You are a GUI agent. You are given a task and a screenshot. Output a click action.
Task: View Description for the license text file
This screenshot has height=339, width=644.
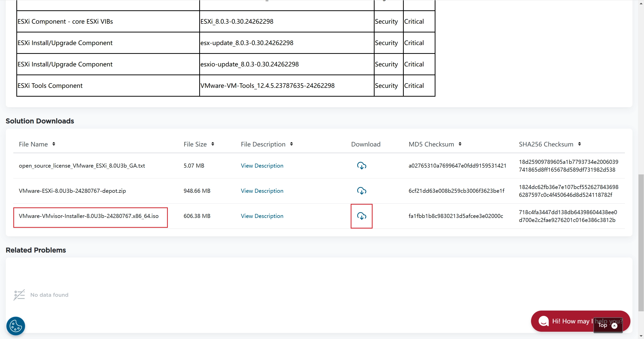click(262, 166)
